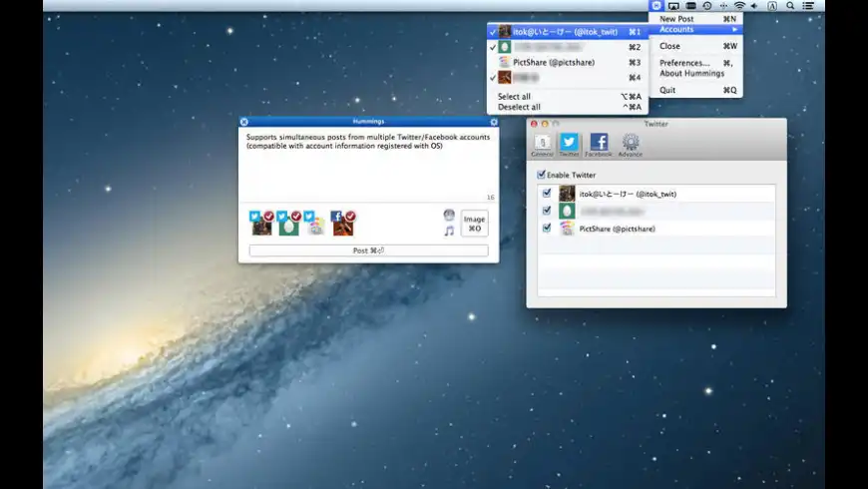Image resolution: width=868 pixels, height=489 pixels.
Task: Open the Advance preferences pane
Action: tap(630, 145)
